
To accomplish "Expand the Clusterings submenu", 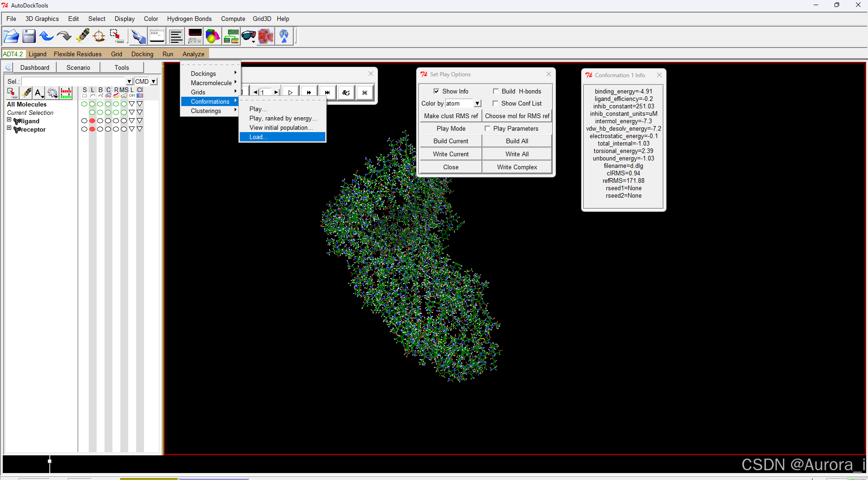I will tap(210, 111).
